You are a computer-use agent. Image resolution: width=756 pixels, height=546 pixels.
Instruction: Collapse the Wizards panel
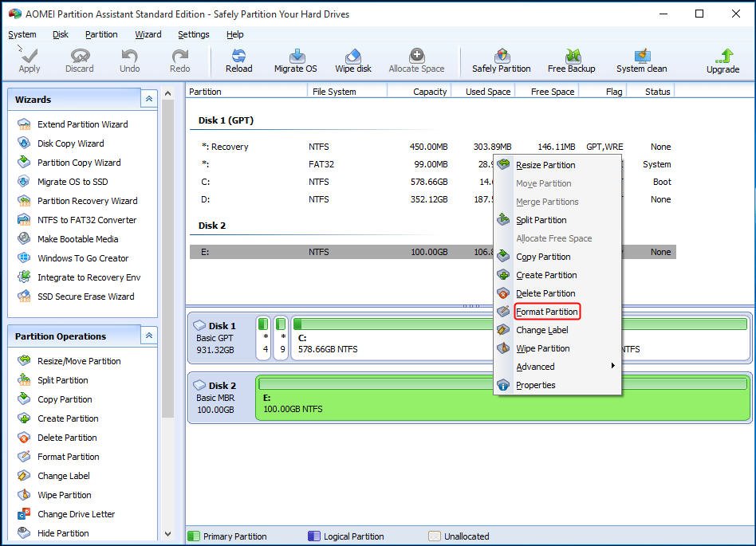(x=148, y=98)
